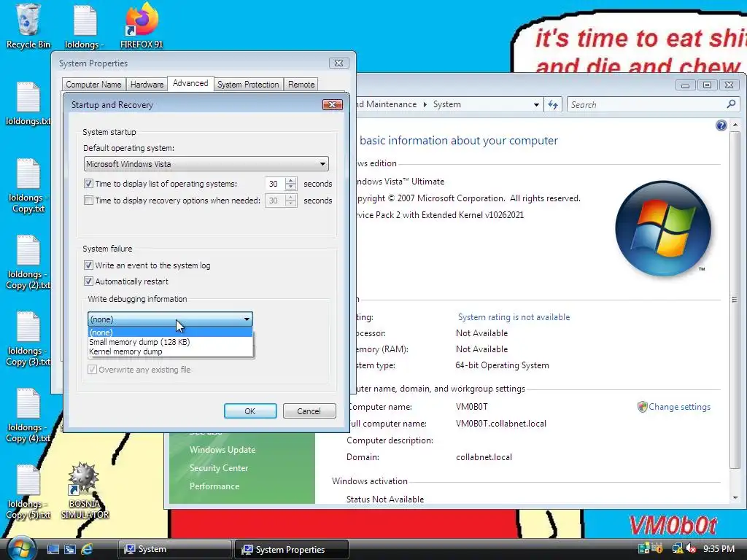
Task: Open System rating is not available link
Action: pyautogui.click(x=514, y=317)
